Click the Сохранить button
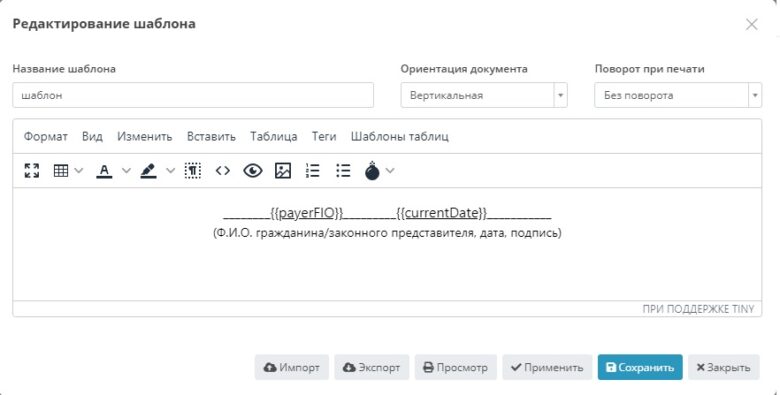 tap(640, 368)
